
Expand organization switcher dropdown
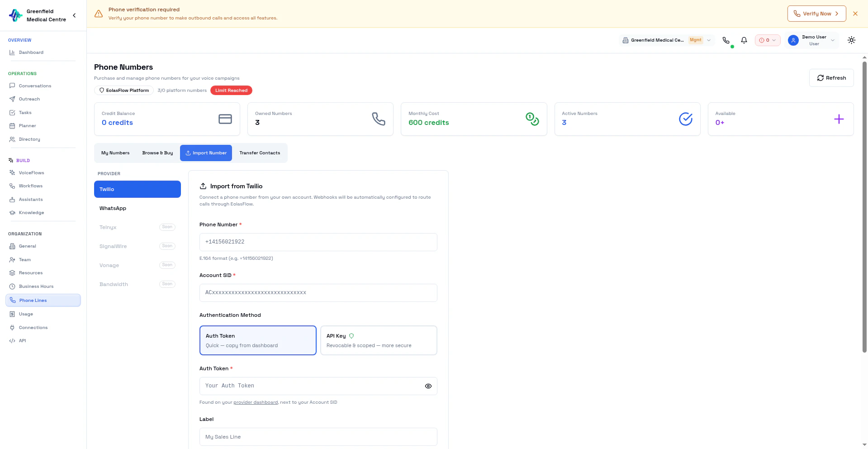(x=667, y=40)
